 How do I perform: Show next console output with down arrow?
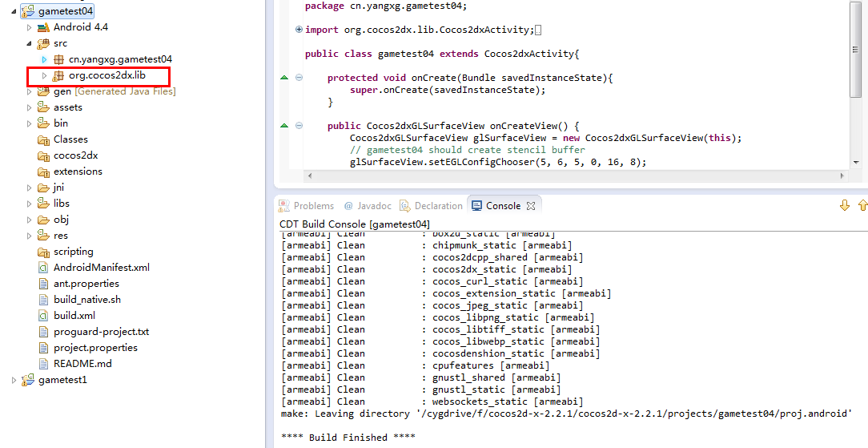click(845, 205)
